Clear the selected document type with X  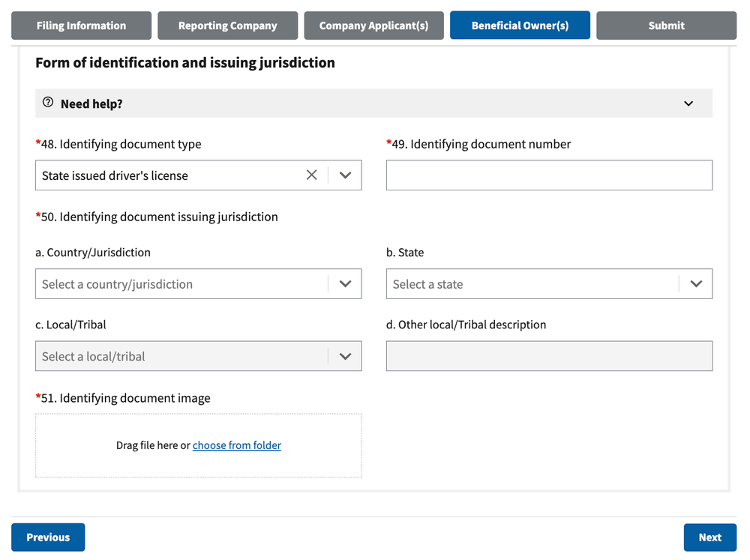click(x=312, y=175)
